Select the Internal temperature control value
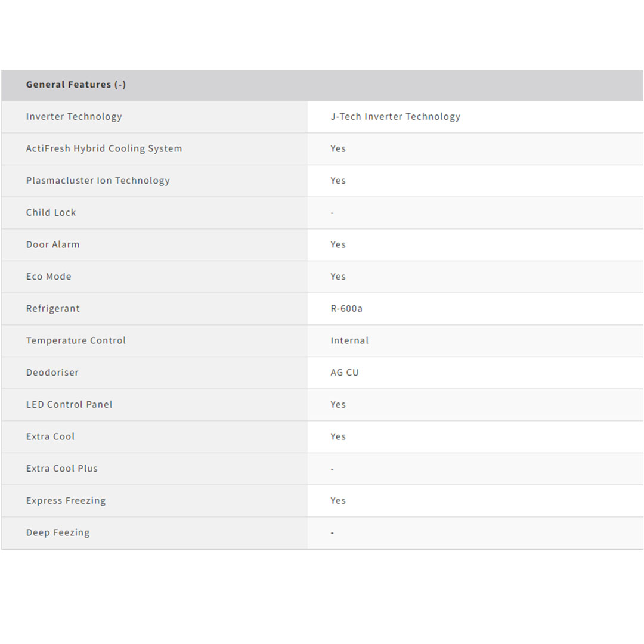This screenshot has height=644, width=644. click(349, 340)
